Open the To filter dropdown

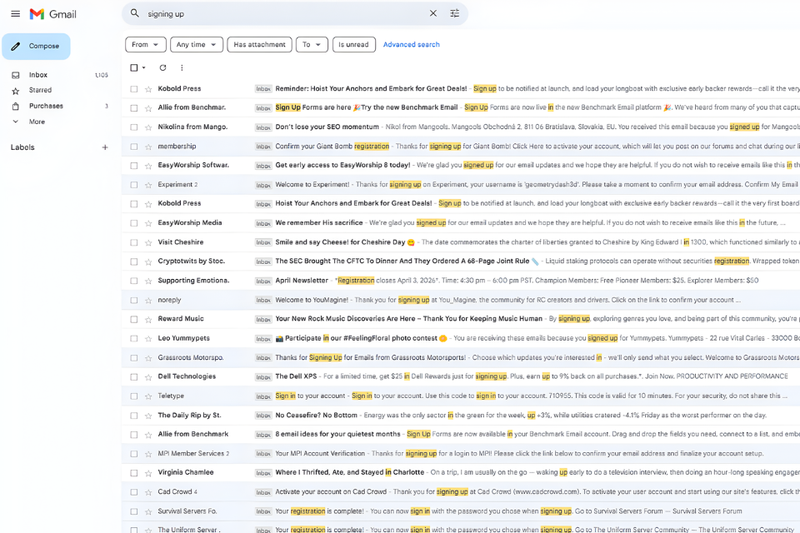pos(311,44)
